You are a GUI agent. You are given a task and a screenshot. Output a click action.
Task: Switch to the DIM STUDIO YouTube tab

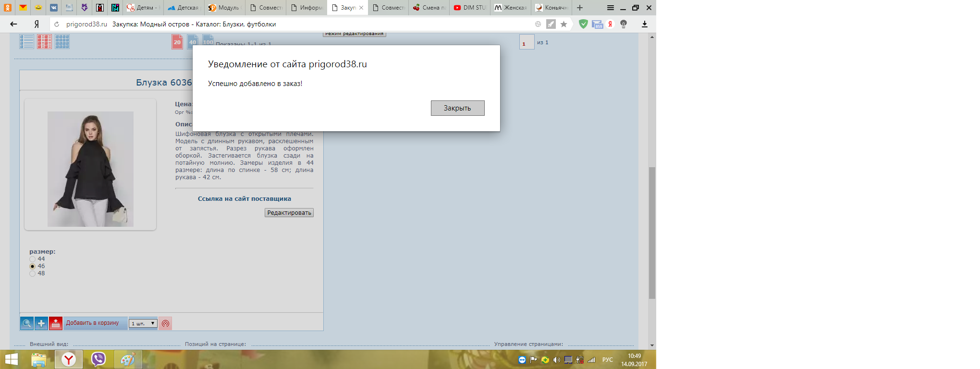[470, 7]
